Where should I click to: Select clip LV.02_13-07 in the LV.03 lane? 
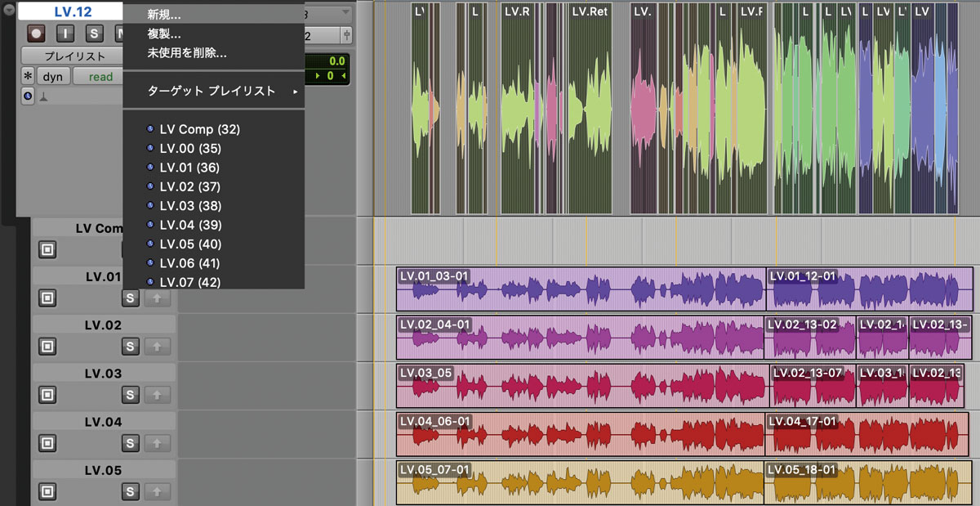813,386
